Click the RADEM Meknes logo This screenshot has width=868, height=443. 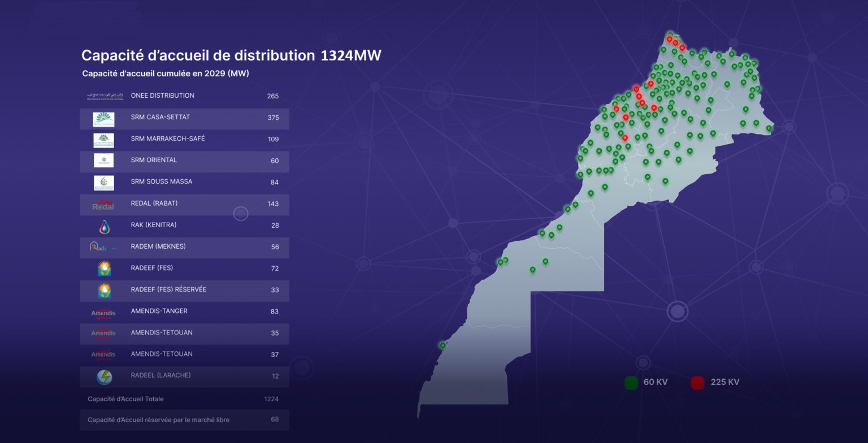click(x=103, y=247)
